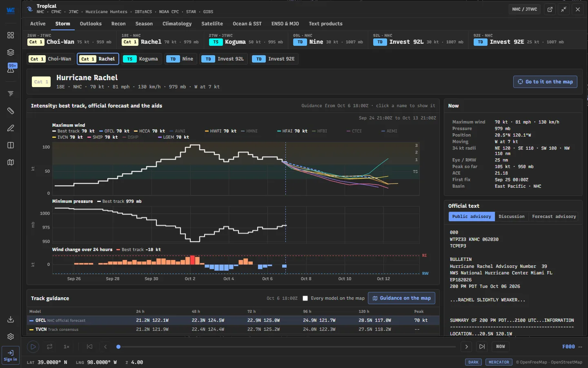
Task: Open the settings gear in sidebar
Action: [11, 337]
